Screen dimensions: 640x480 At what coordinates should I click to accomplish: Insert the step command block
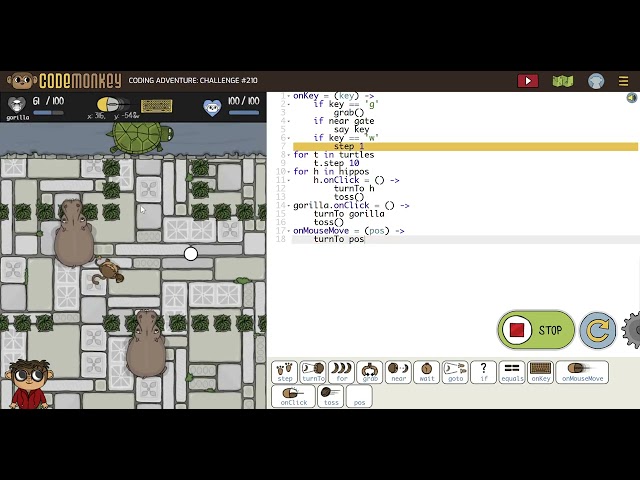[x=284, y=372]
